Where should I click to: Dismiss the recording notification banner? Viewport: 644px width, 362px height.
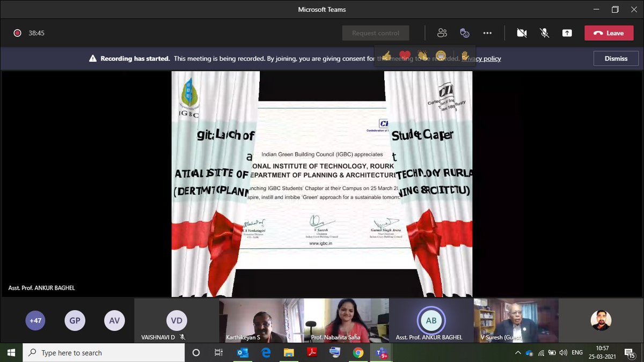[x=616, y=58]
